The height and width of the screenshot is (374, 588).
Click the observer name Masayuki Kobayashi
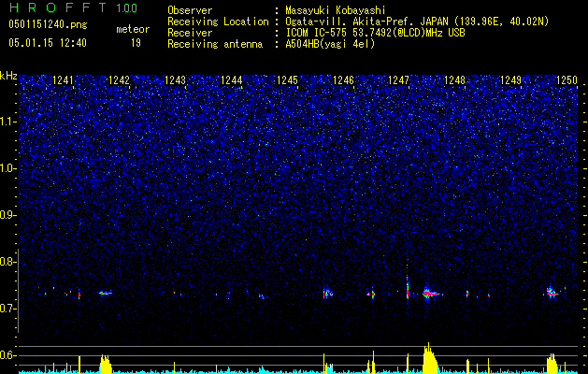click(x=336, y=10)
